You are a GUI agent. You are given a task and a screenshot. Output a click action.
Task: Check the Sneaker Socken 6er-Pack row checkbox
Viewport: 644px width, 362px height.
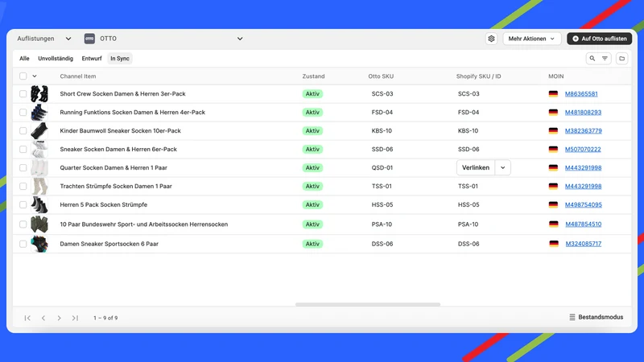pos(23,150)
